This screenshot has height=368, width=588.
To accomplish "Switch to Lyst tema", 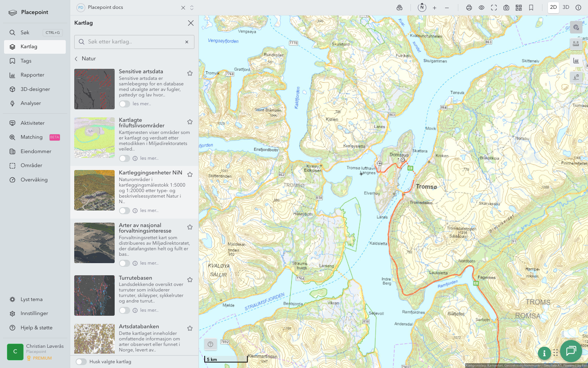I will (x=35, y=300).
